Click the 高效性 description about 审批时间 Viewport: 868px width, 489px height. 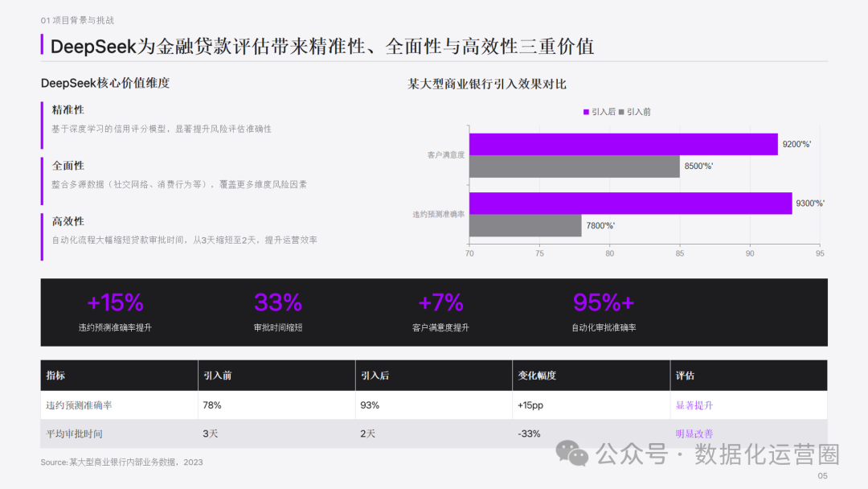coord(185,240)
